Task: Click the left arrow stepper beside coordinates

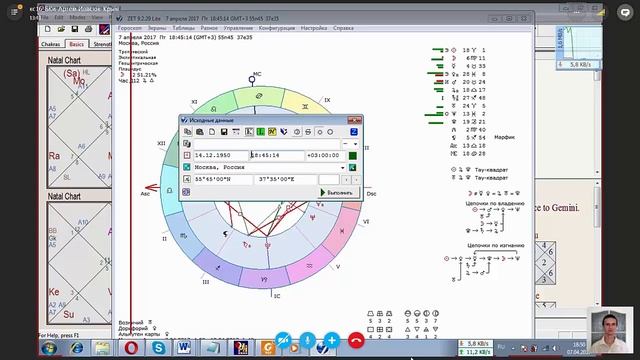Action: point(346,179)
